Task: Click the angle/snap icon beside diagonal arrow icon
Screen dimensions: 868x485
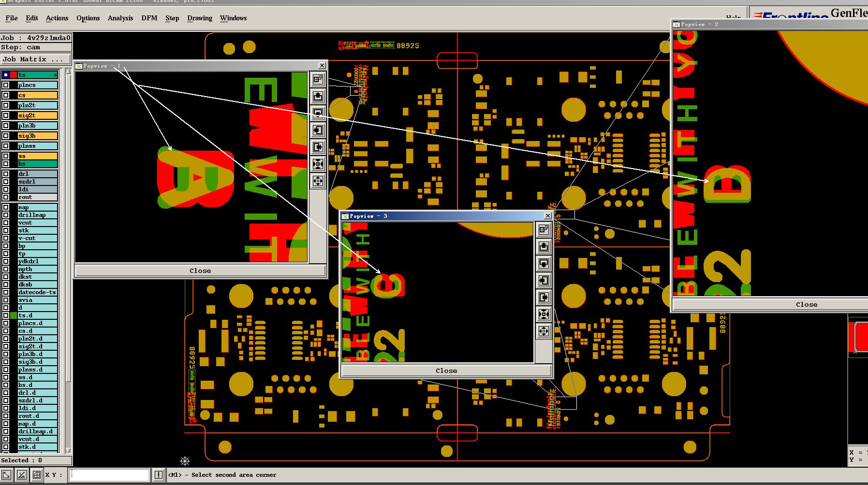Action: coord(22,475)
